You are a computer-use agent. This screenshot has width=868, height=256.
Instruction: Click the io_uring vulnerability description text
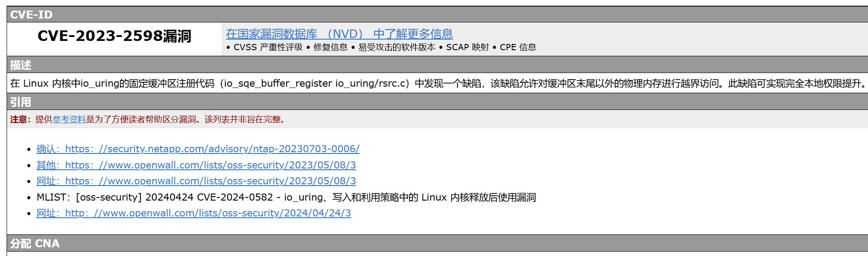point(438,83)
